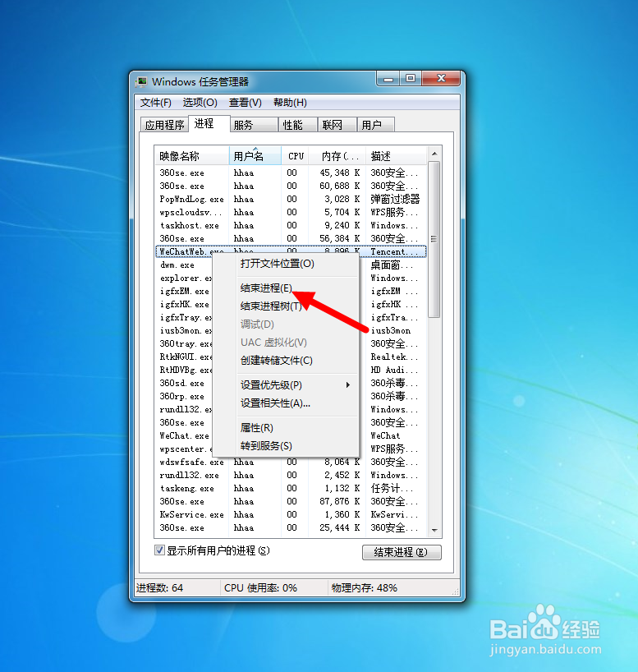Select the KwService.exe process row
Viewport: 638px width, 672px height.
pyautogui.click(x=291, y=515)
